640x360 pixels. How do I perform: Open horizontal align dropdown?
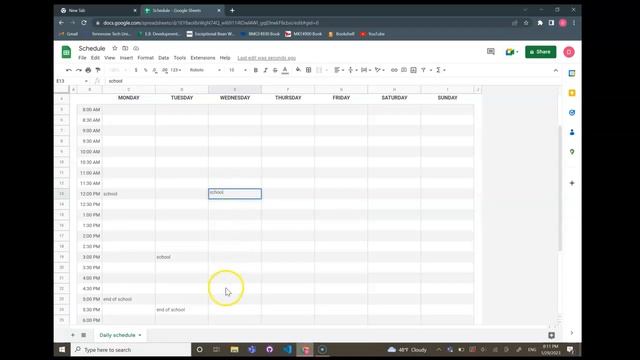point(339,70)
